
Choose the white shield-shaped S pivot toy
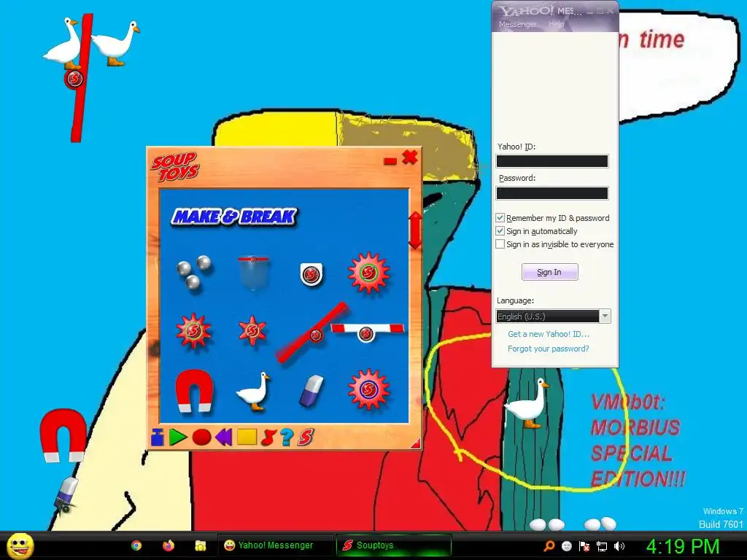pos(311,274)
